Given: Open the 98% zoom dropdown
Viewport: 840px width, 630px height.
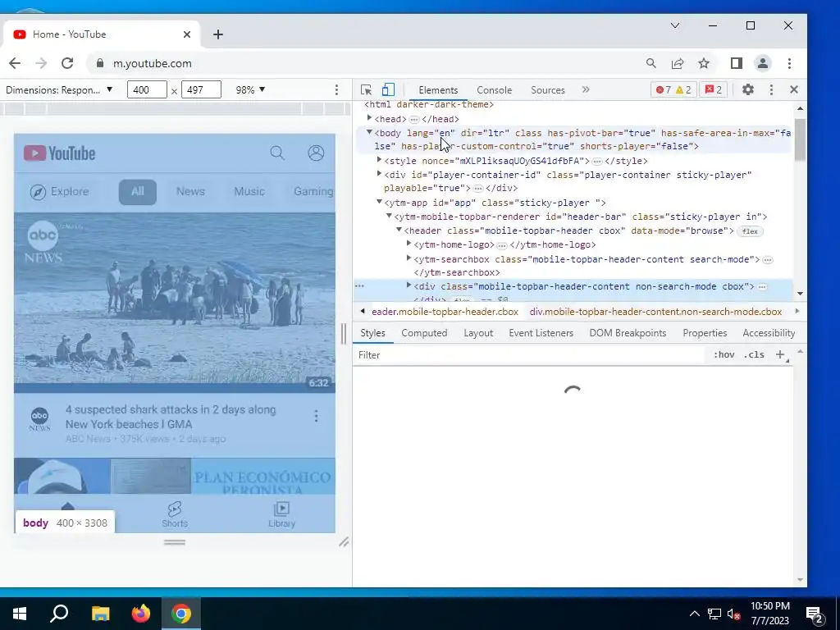Looking at the screenshot, I should click(x=250, y=90).
